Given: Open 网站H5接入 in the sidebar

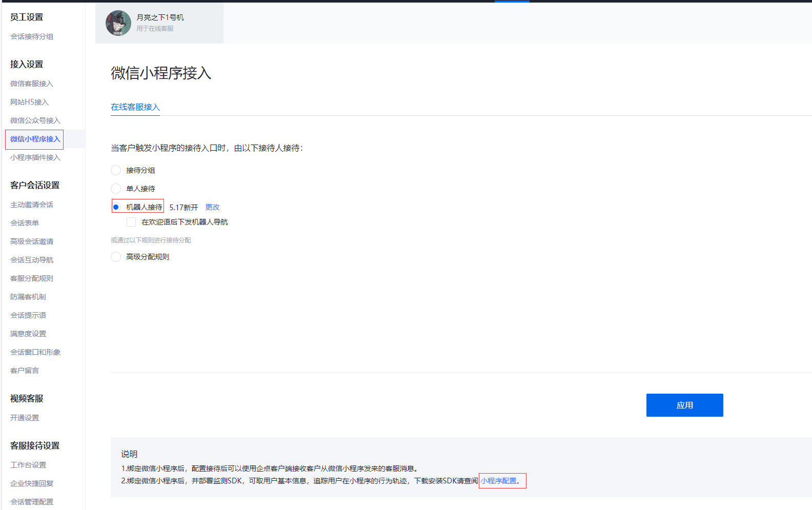Looking at the screenshot, I should 29,102.
